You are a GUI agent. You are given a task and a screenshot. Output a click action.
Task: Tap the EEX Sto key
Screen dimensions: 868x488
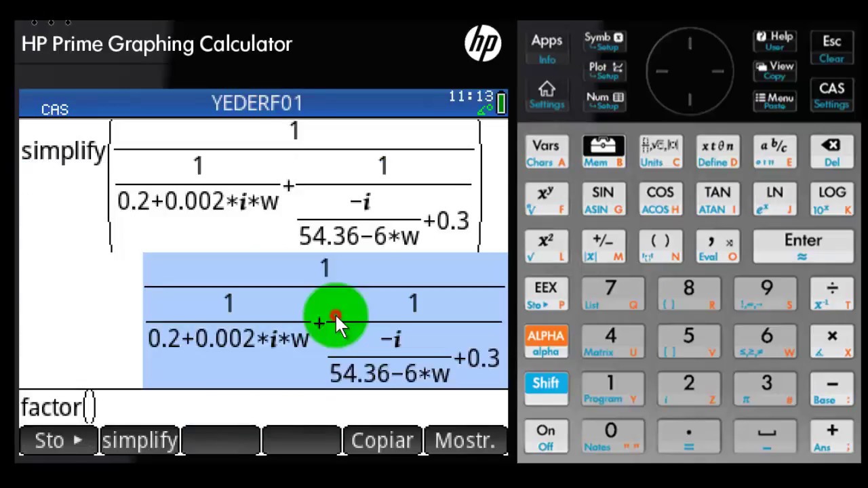point(546,295)
